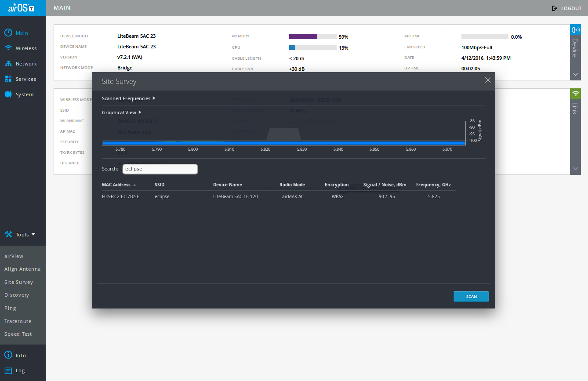This screenshot has width=588, height=381.
Task: Click the airMAX AC radio mode cell
Action: pyautogui.click(x=293, y=196)
